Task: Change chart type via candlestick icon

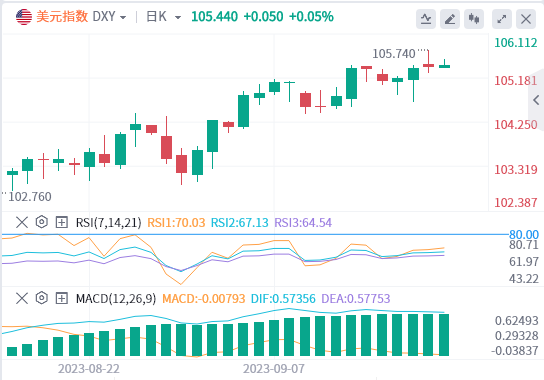Action: [x=474, y=19]
